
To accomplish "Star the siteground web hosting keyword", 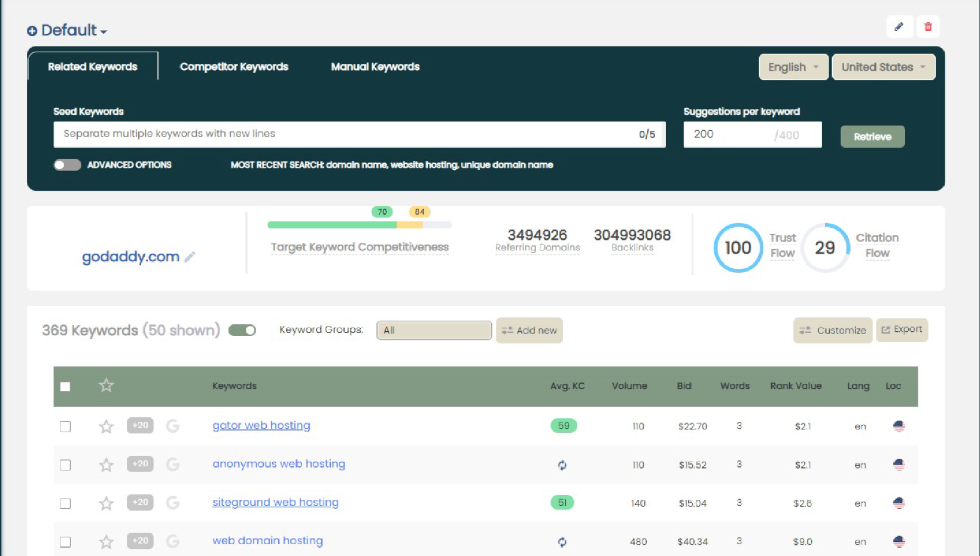I will (106, 503).
